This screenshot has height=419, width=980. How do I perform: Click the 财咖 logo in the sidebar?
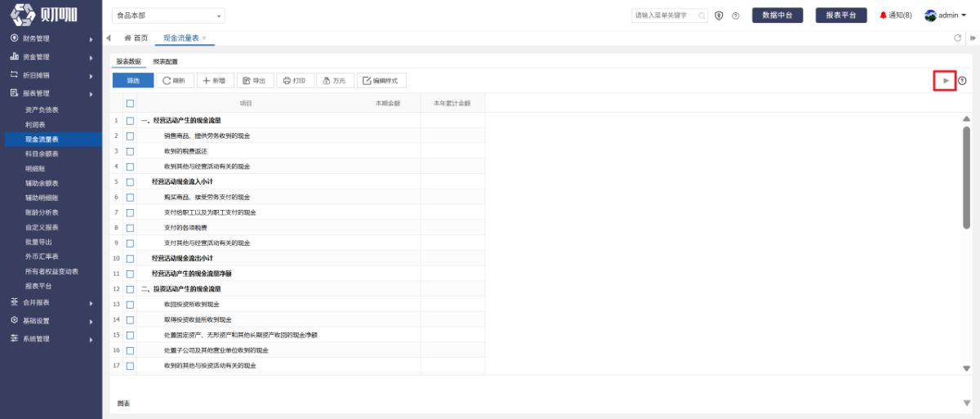point(44,16)
